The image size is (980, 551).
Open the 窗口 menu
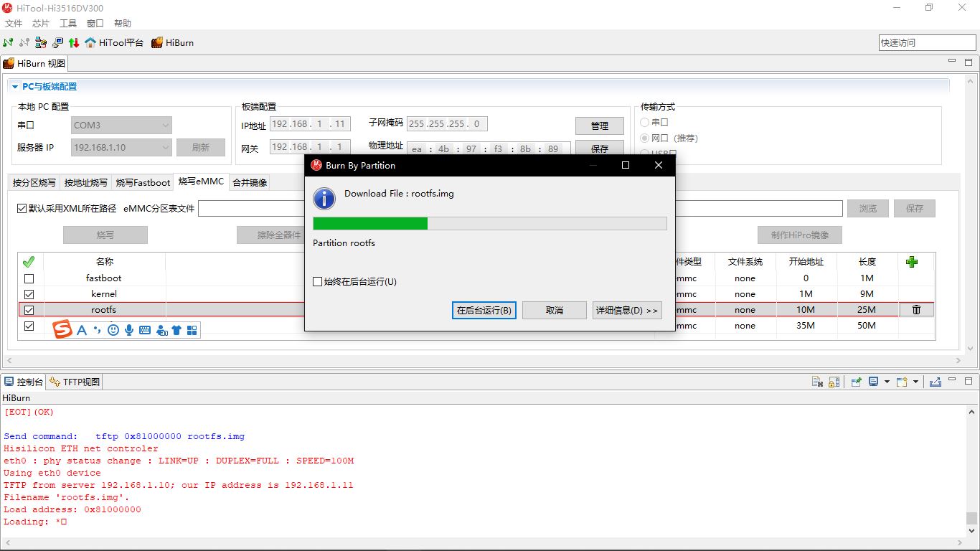95,24
